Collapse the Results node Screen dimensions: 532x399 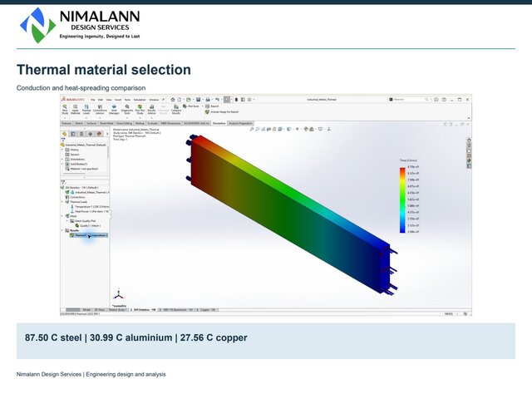62,230
